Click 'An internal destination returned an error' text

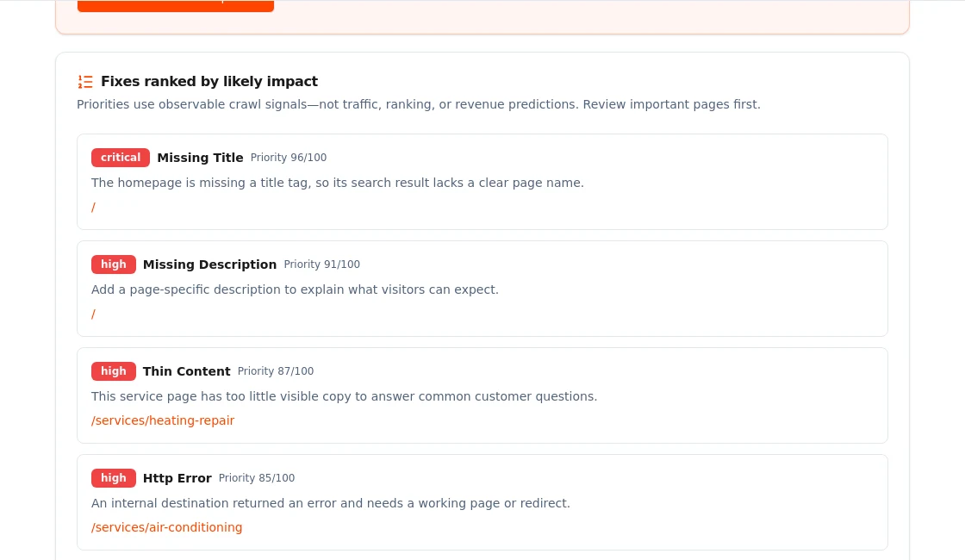tap(331, 503)
